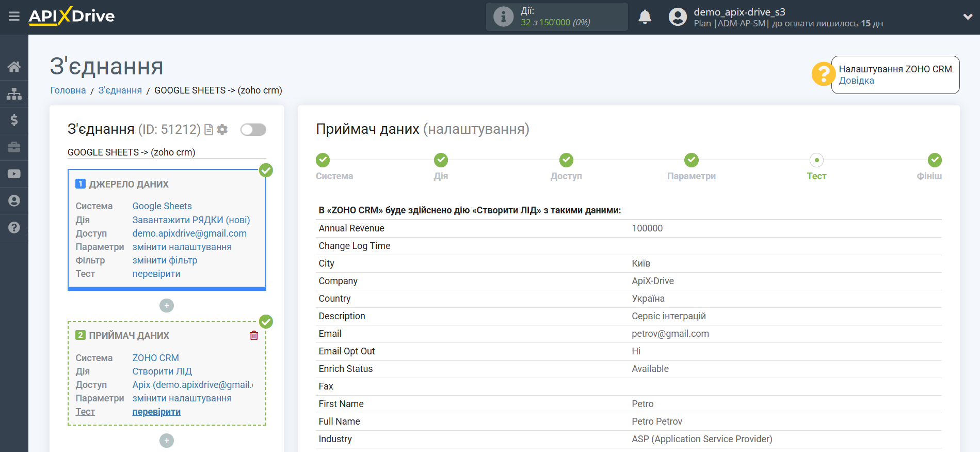The width and height of the screenshot is (980, 452).
Task: Click receiver змінити налаштування link
Action: coord(182,398)
